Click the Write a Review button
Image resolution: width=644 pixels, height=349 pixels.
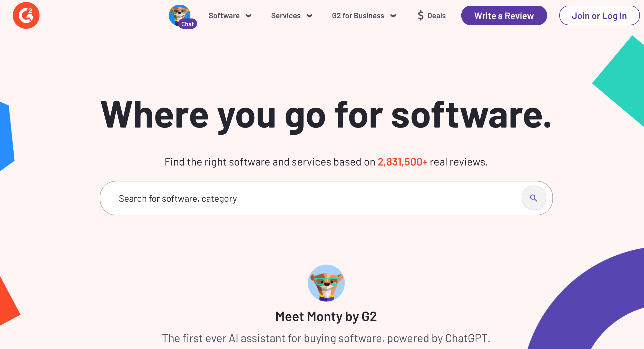[504, 16]
